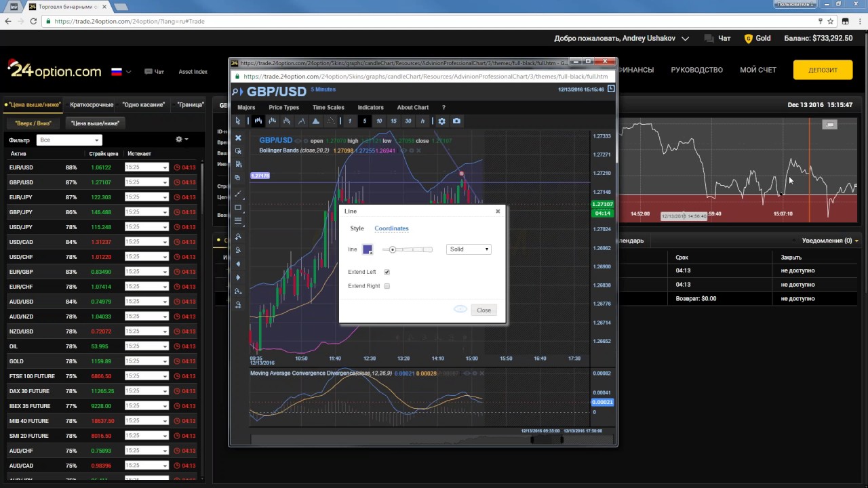Screen dimensions: 868x488
Task: Click the delete drawing X tool
Action: tap(238, 138)
